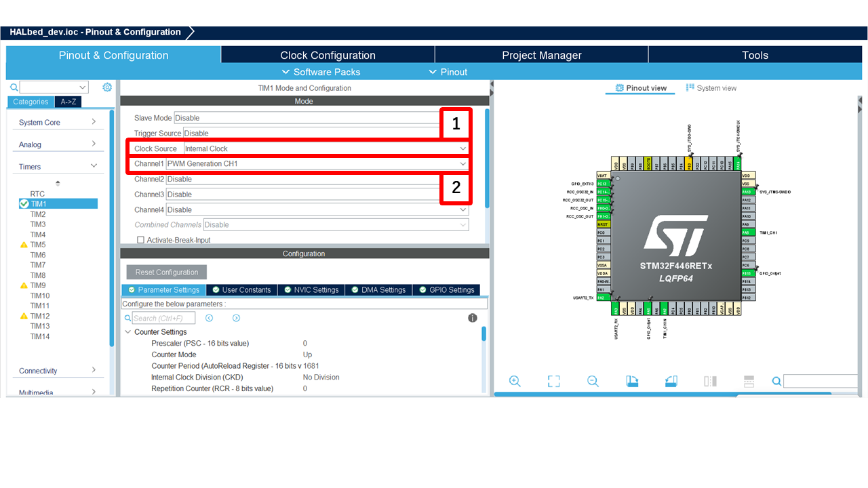Click the pin search input field
Viewport: 868px width, 488px height.
click(x=822, y=382)
